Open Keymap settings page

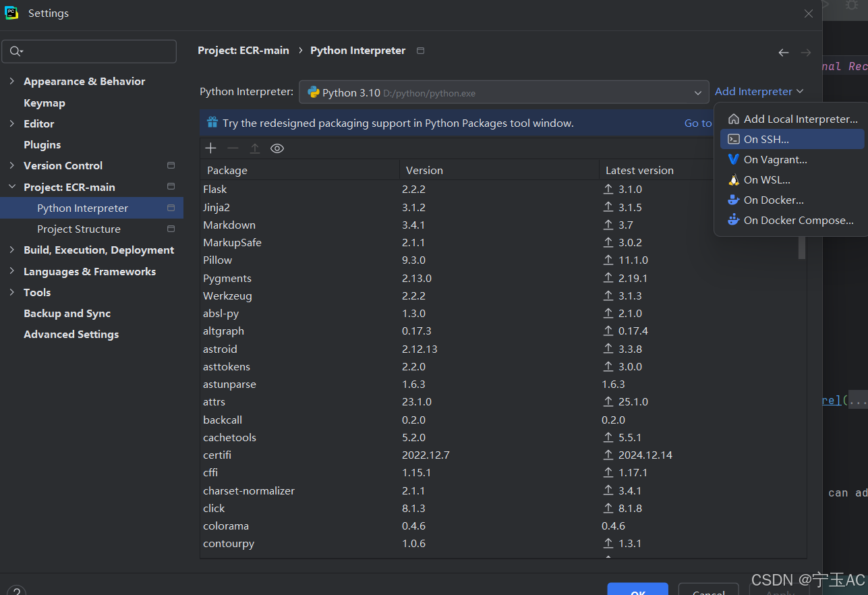click(x=45, y=103)
